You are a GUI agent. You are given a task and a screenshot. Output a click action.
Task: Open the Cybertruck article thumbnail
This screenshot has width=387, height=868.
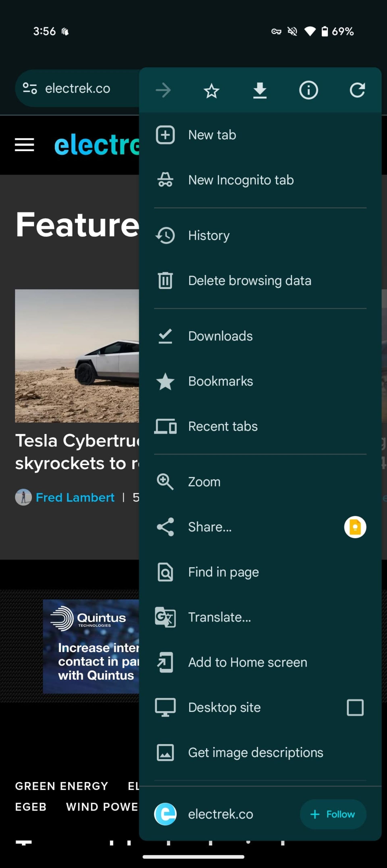pyautogui.click(x=77, y=356)
